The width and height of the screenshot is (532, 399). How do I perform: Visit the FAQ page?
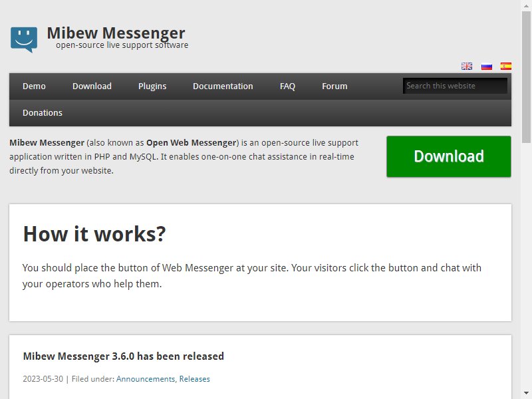(x=287, y=86)
